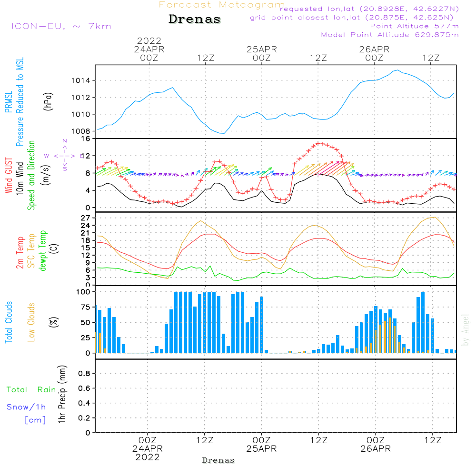Click the '(hPa)' pressure unit label

tap(48, 101)
